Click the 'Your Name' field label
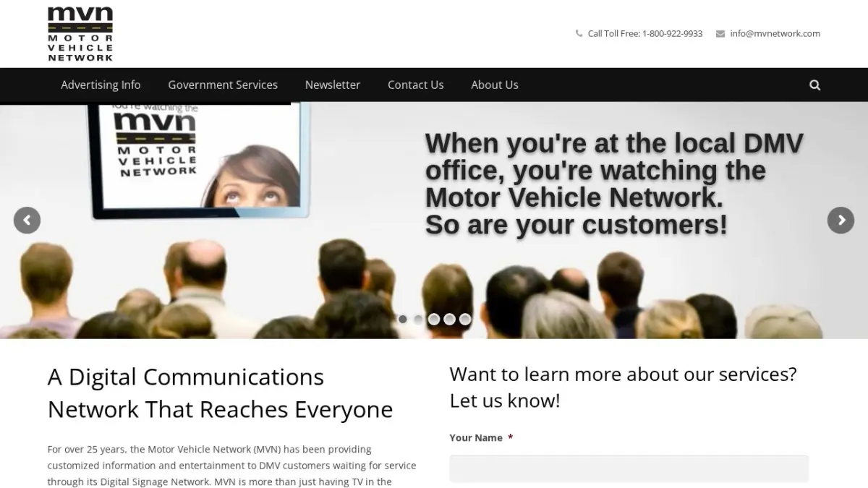The height and width of the screenshot is (488, 868). point(476,437)
